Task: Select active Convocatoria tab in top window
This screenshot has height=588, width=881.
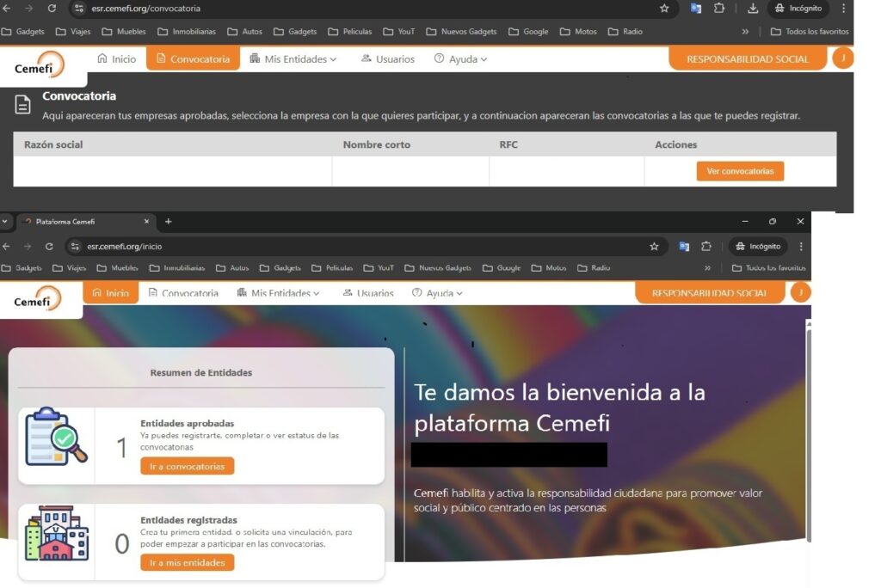Action: (194, 58)
